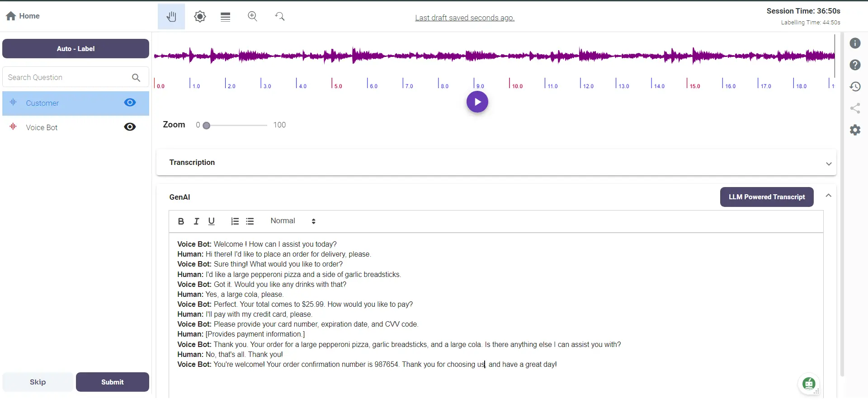Image resolution: width=868 pixels, height=403 pixels.
Task: Click the Zoom slider handle
Action: (x=207, y=126)
